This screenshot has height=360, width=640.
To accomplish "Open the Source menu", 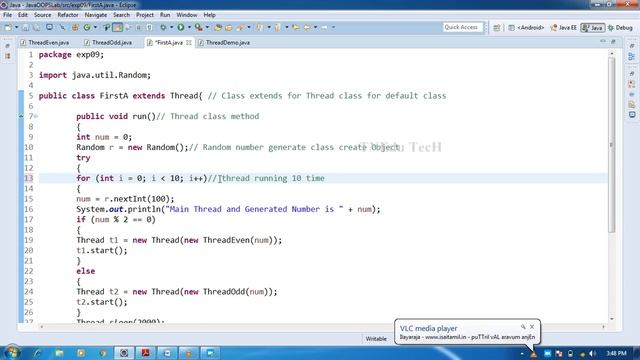I will click(42, 15).
